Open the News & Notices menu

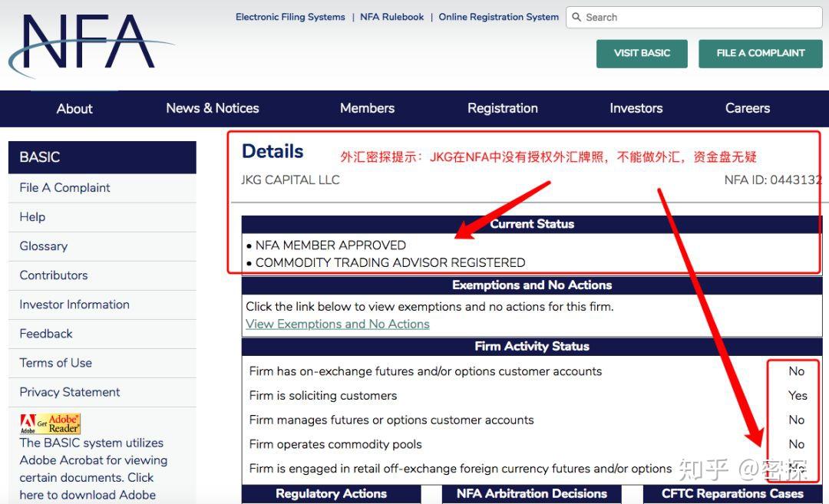tap(213, 108)
